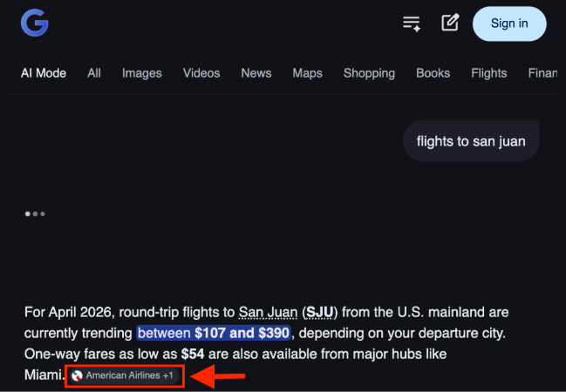The height and width of the screenshot is (392, 566).
Task: Click the three-dot loading indicator
Action: pos(35,213)
